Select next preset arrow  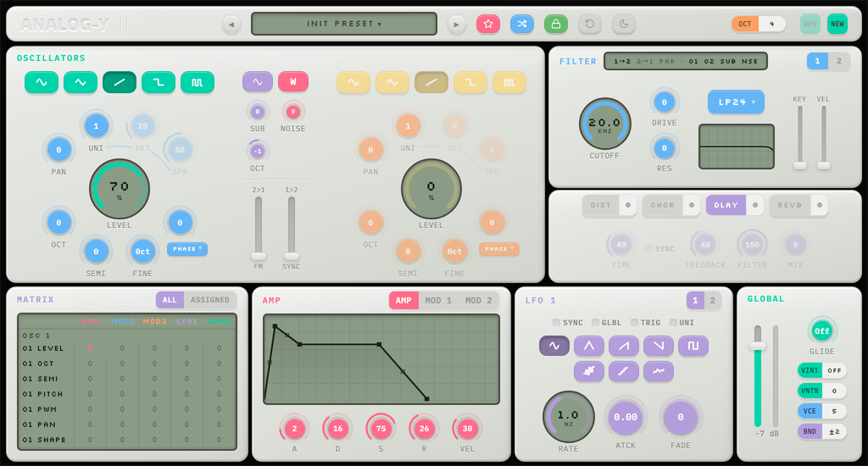tap(456, 25)
